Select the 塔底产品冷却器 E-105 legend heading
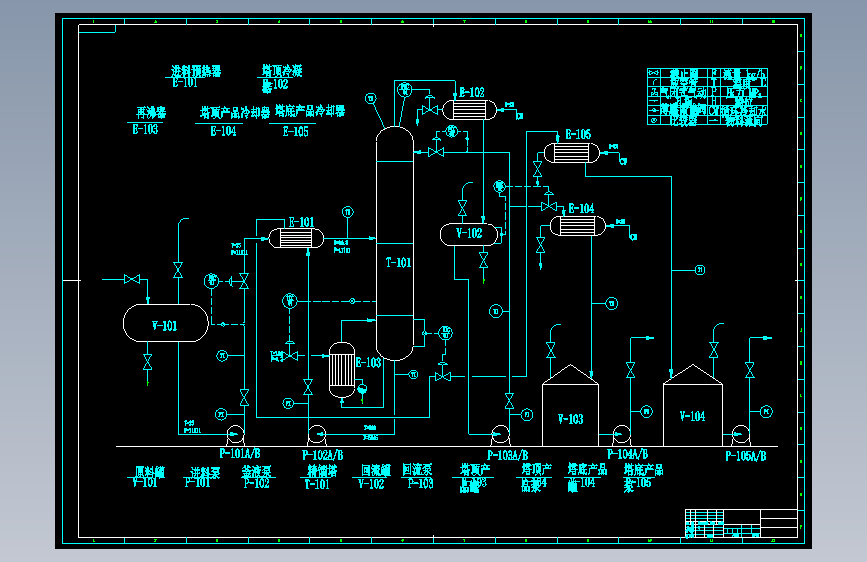867x562 pixels. tap(309, 121)
